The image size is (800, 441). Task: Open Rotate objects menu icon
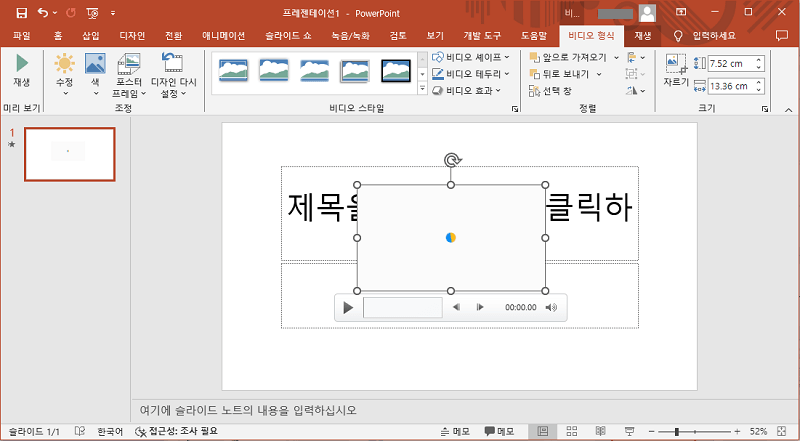pos(635,91)
